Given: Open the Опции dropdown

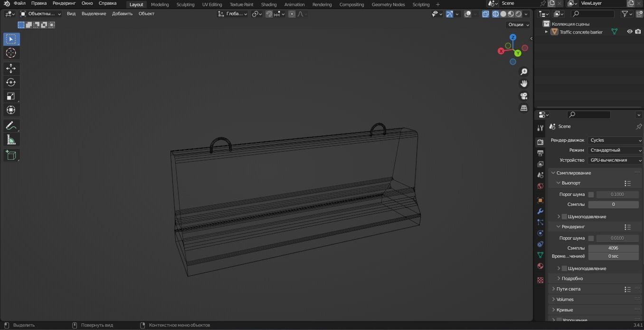Looking at the screenshot, I should coord(518,25).
